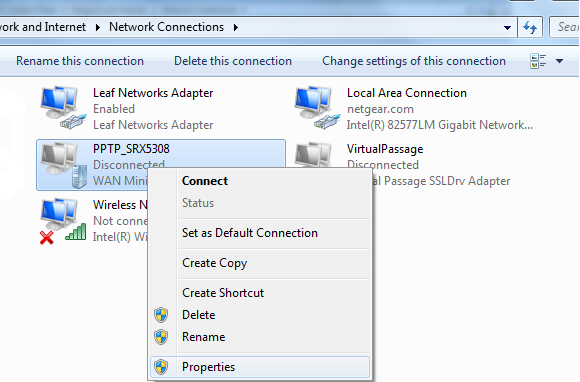The height and width of the screenshot is (382, 580).
Task: Click the change view icon
Action: tap(538, 61)
